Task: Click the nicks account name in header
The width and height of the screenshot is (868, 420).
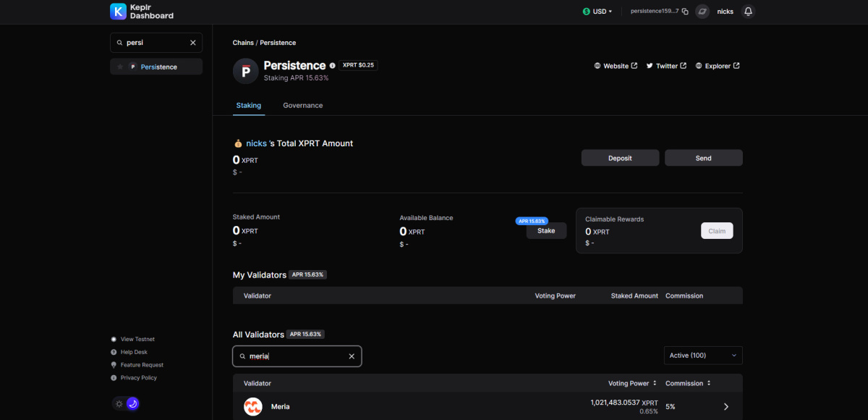Action: 725,12
